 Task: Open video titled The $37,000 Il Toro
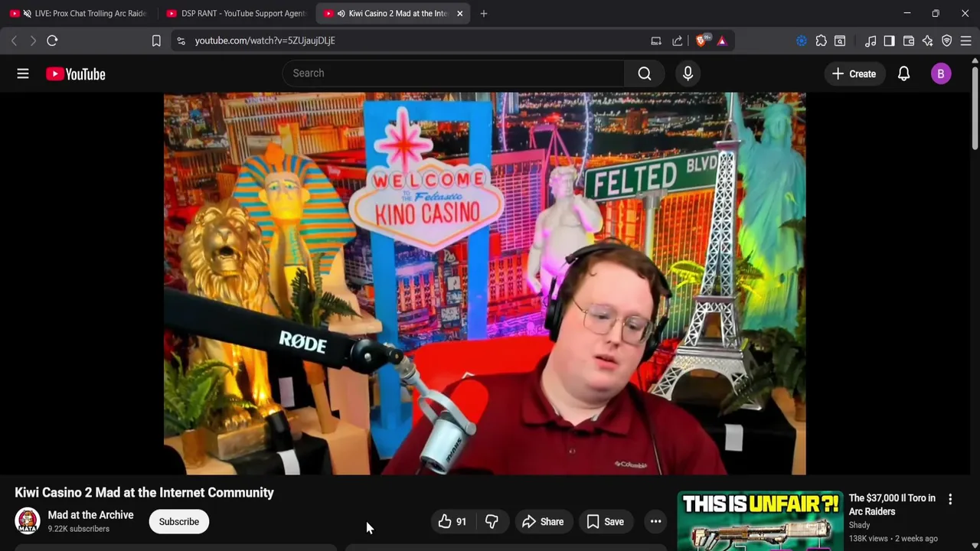[x=892, y=504]
